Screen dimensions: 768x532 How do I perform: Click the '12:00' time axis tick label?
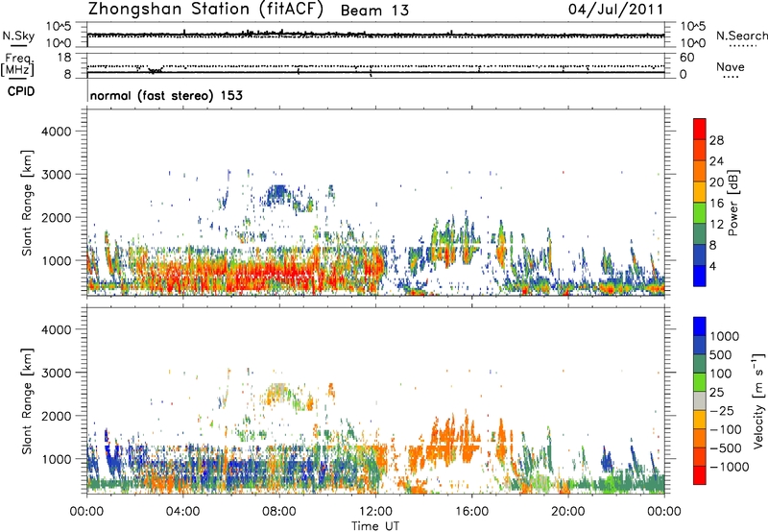375,512
